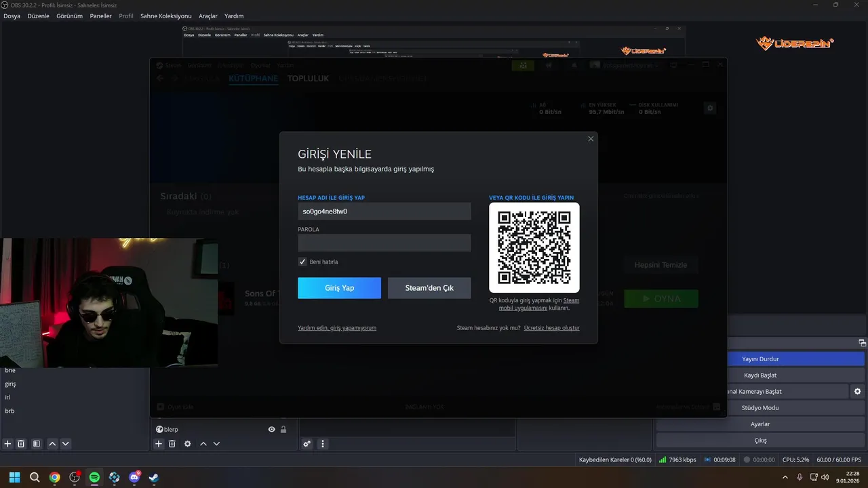
Task: Open Spotify from the taskbar
Action: [94, 477]
